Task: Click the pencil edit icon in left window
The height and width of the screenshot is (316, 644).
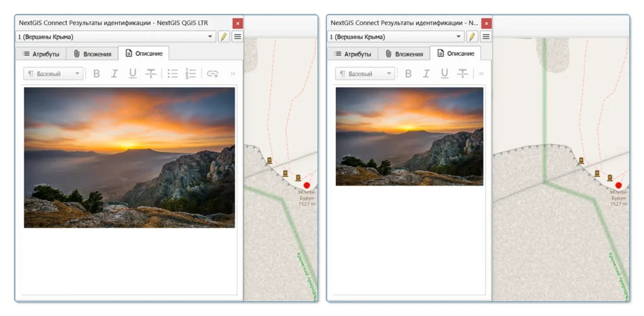Action: pos(223,36)
